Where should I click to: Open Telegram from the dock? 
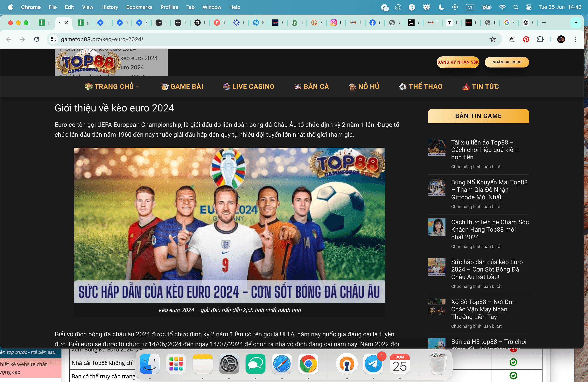(373, 364)
